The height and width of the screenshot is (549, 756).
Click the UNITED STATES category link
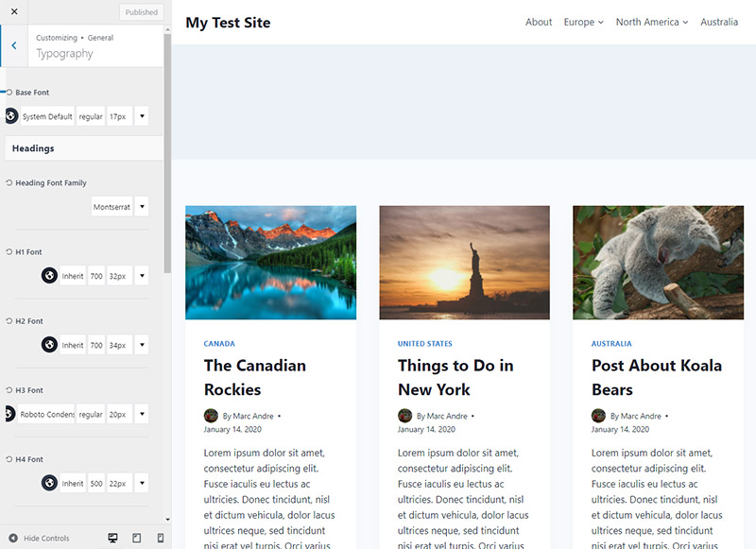[424, 344]
